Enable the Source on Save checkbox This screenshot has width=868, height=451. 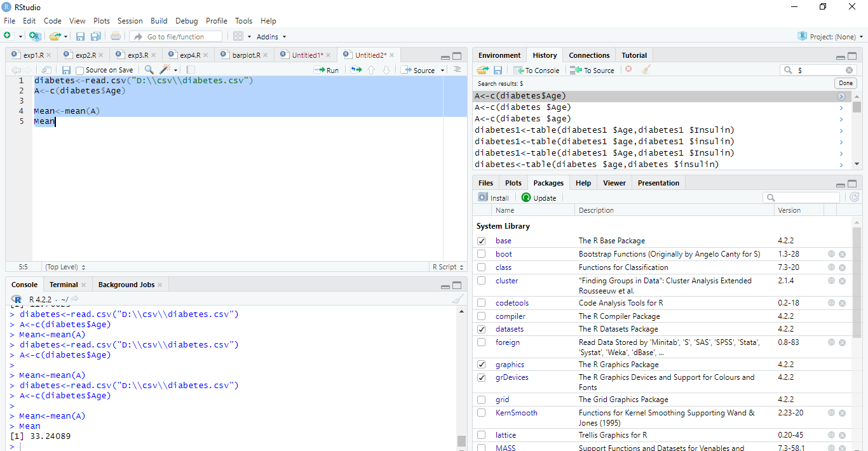pyautogui.click(x=80, y=71)
